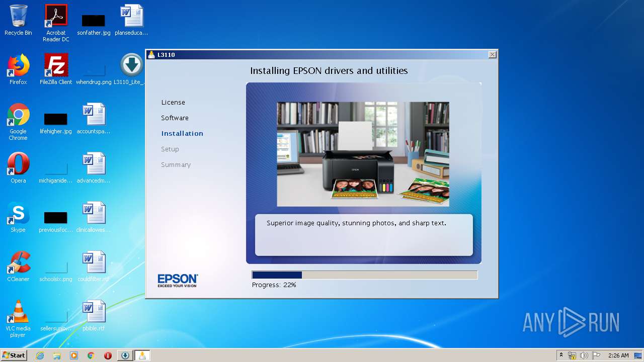644x362 pixels.
Task: Switch to L3110 installer taskbar button
Action: pyautogui.click(x=142, y=355)
